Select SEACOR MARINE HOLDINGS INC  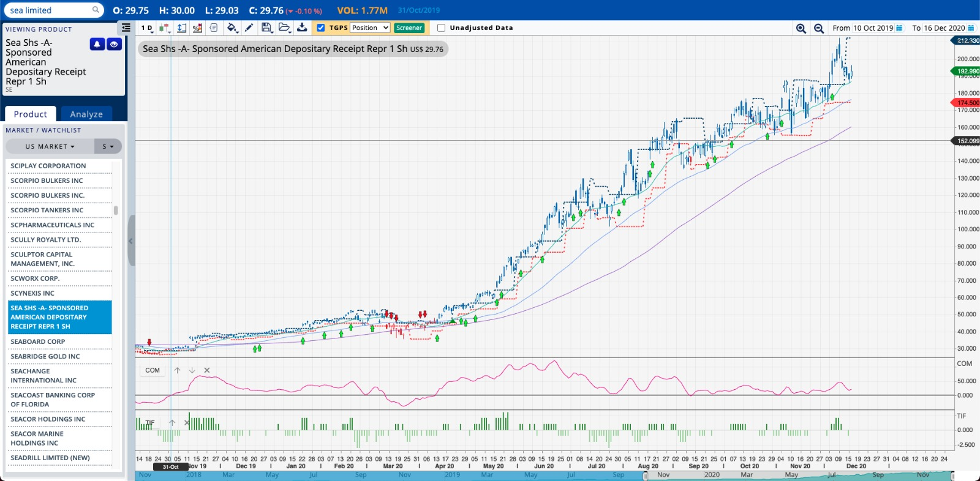[x=59, y=438]
